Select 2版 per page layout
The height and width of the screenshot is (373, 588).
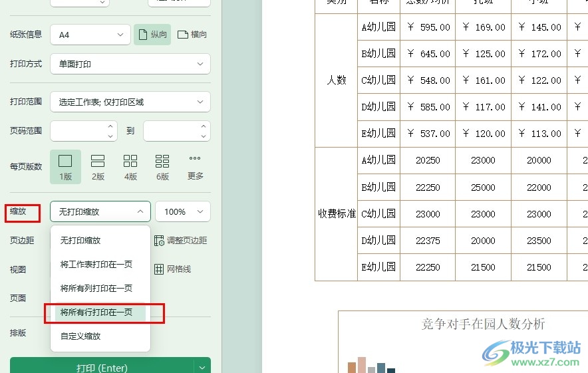point(98,167)
